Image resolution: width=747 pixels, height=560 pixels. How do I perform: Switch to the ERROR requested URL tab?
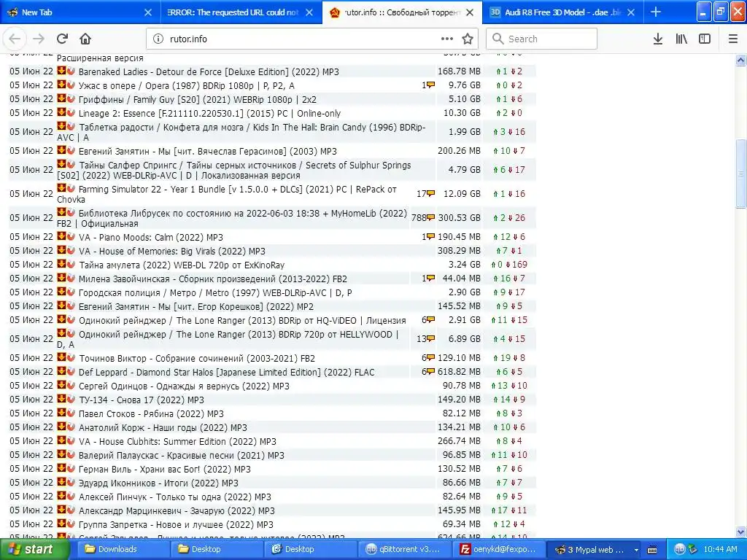[240, 12]
